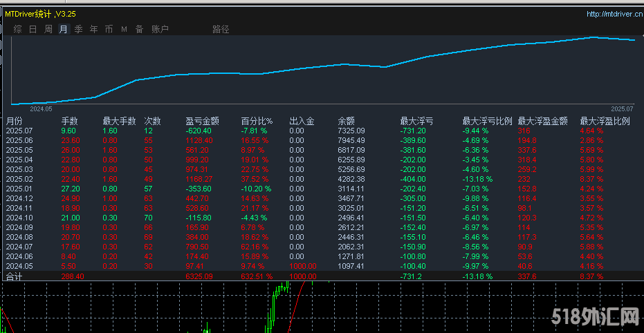Click the 合计 total row label

[x=14, y=276]
